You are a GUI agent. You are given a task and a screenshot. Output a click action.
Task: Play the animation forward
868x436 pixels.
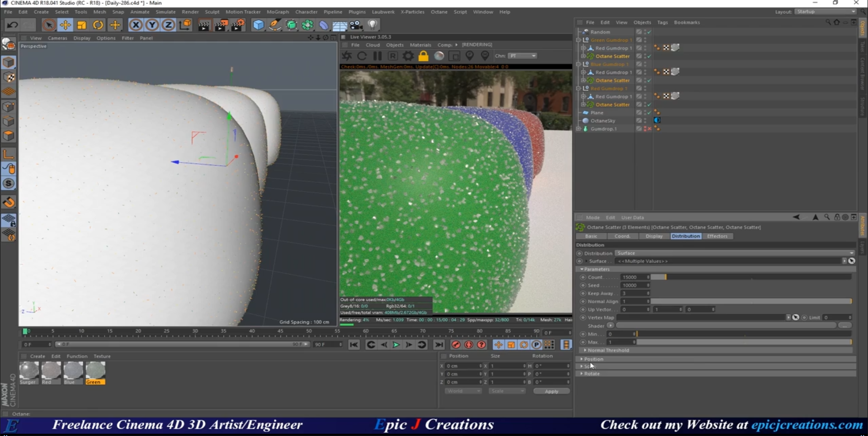pos(396,345)
